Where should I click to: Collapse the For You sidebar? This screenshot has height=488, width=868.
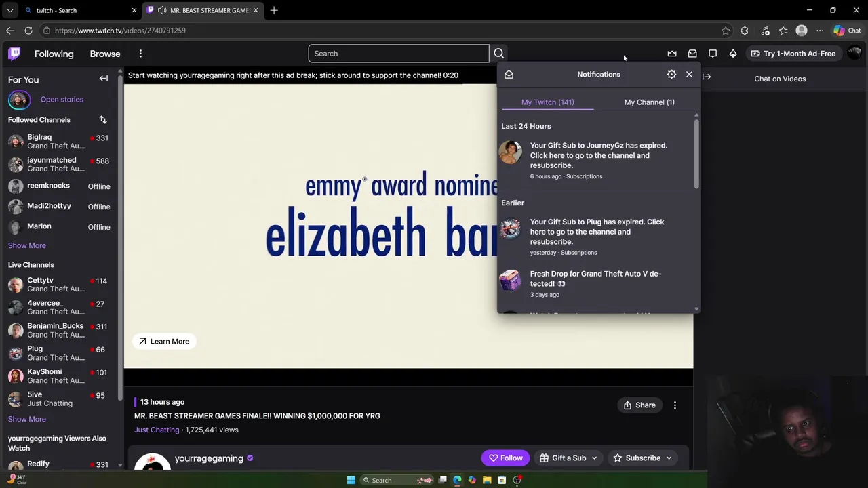104,79
